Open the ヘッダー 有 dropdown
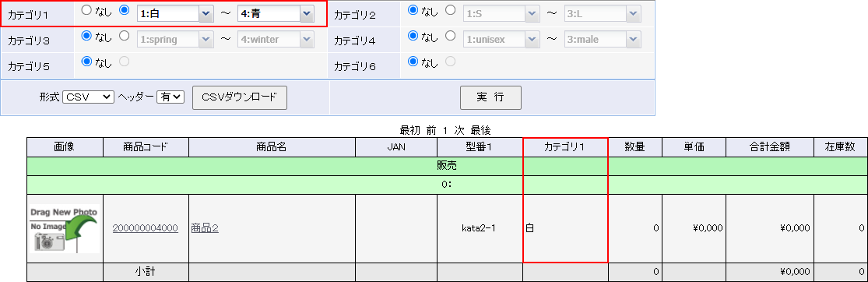The width and height of the screenshot is (868, 282). [170, 97]
